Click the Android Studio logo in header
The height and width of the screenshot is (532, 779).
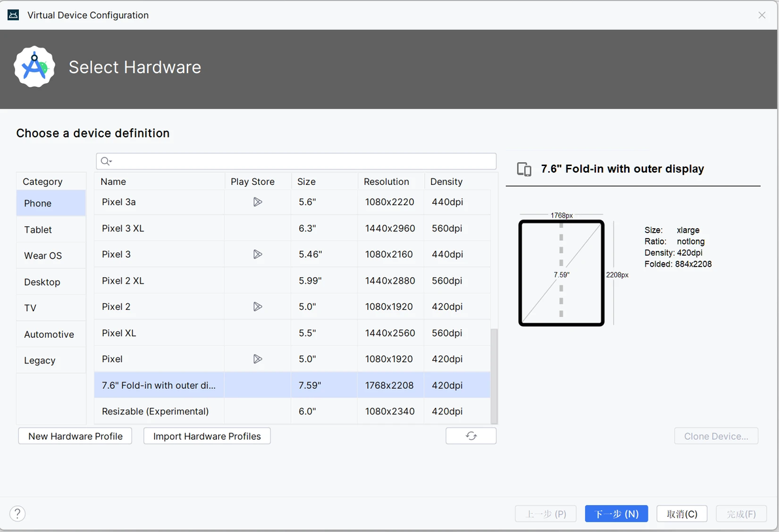(34, 67)
